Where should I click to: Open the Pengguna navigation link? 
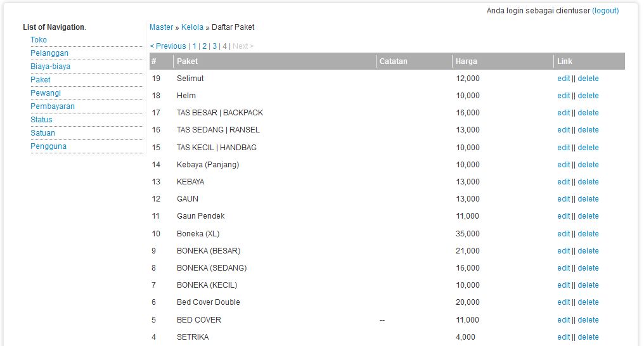coord(48,146)
